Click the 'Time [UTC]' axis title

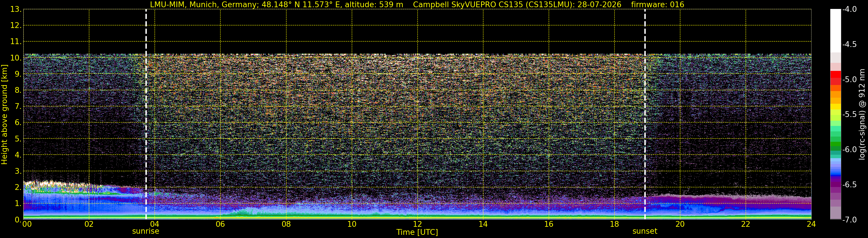click(417, 232)
